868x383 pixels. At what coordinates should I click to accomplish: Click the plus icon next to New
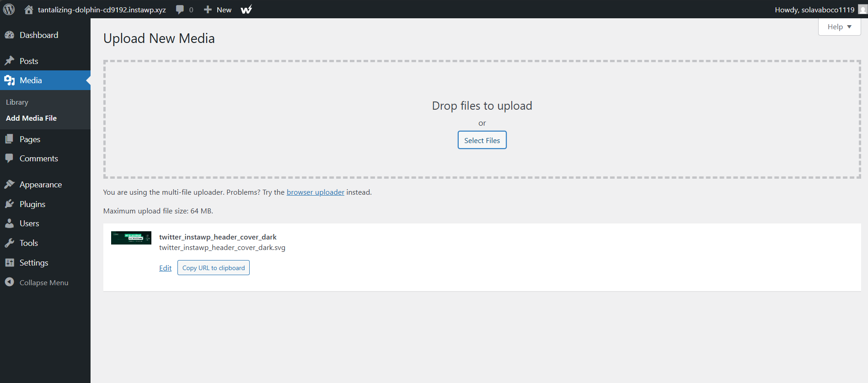[x=208, y=10]
